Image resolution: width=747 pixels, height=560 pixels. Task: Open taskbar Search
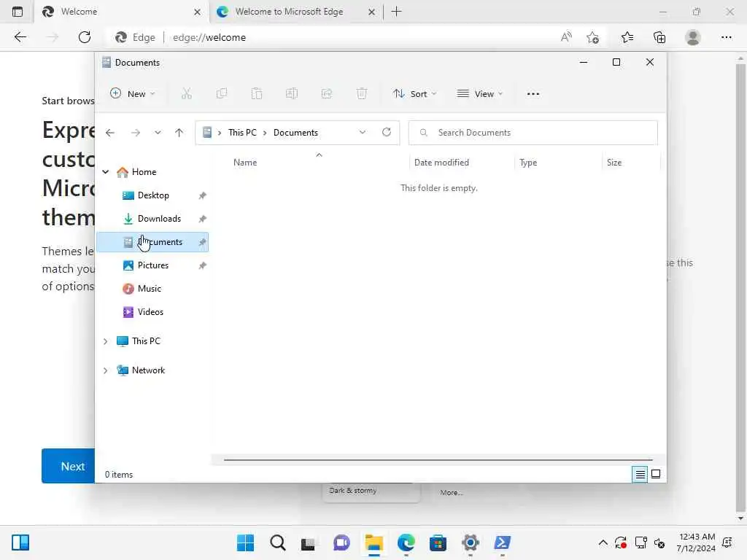click(x=278, y=542)
